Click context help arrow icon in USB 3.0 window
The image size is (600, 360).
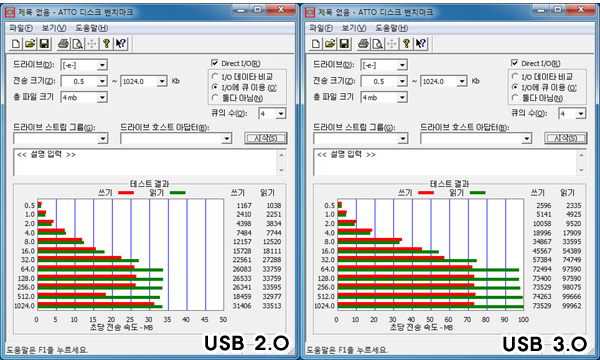421,44
